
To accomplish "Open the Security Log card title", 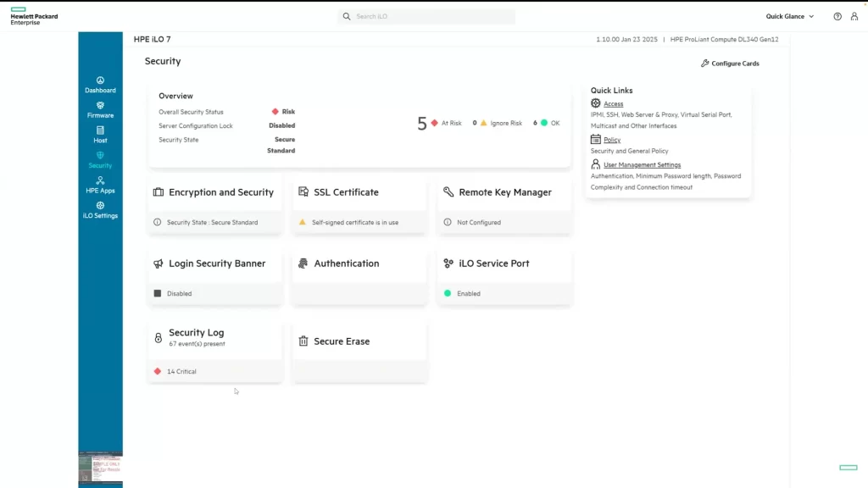I will pyautogui.click(x=197, y=332).
